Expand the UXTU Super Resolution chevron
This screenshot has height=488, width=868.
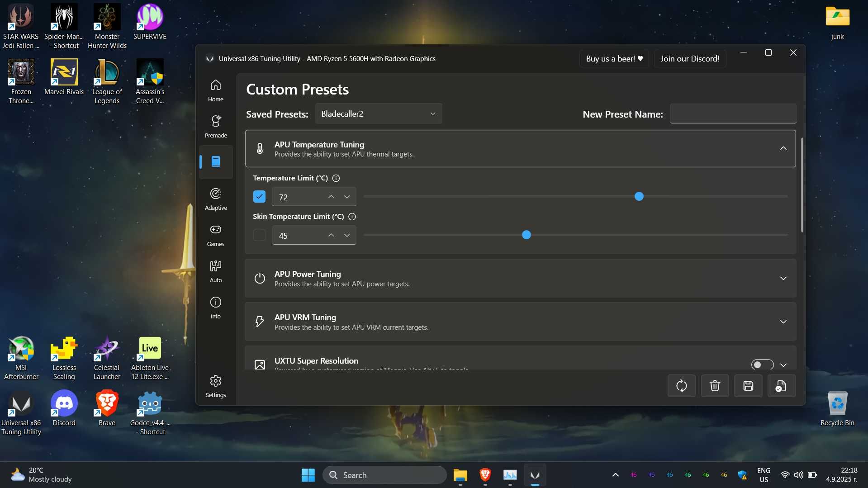click(x=783, y=365)
